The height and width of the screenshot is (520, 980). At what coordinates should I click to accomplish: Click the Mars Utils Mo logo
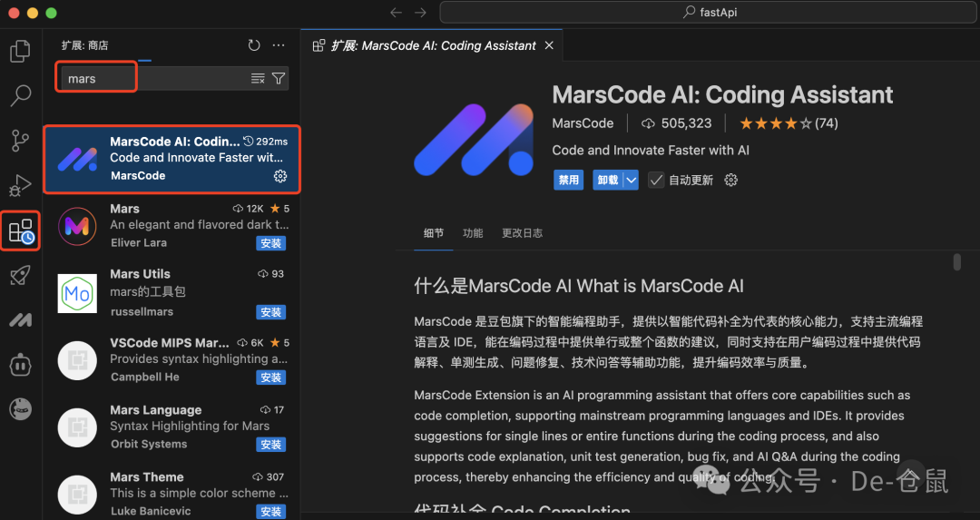[77, 293]
